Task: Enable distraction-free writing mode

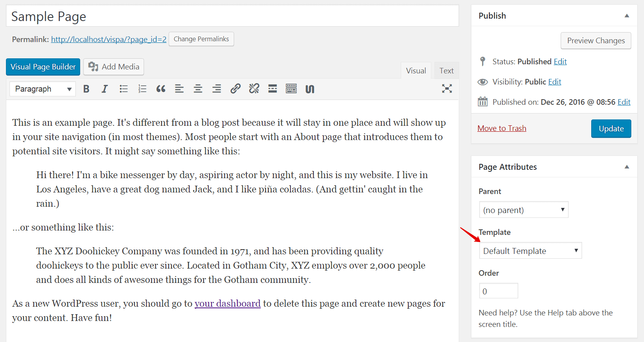Action: (447, 88)
